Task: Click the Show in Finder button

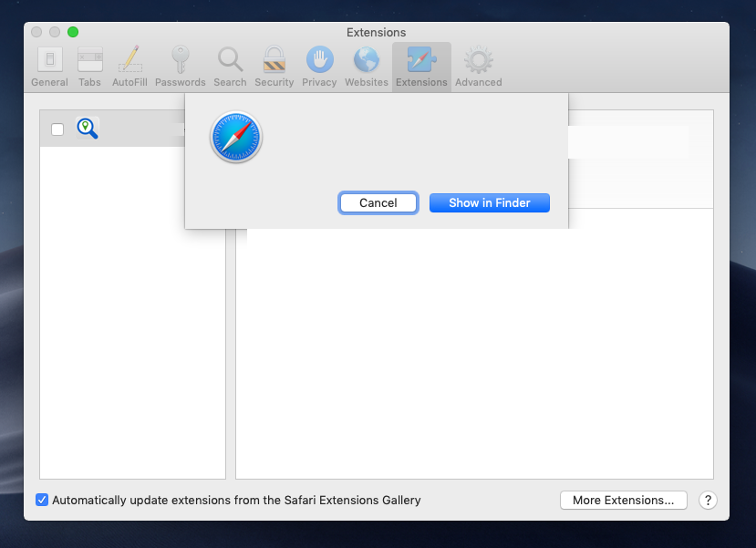Action: click(x=489, y=202)
